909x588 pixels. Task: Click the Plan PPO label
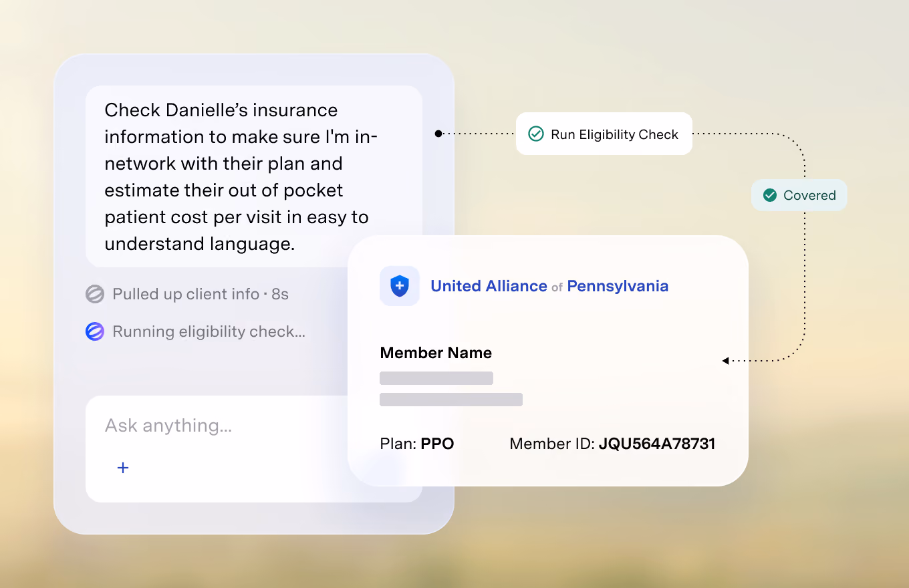click(x=417, y=444)
